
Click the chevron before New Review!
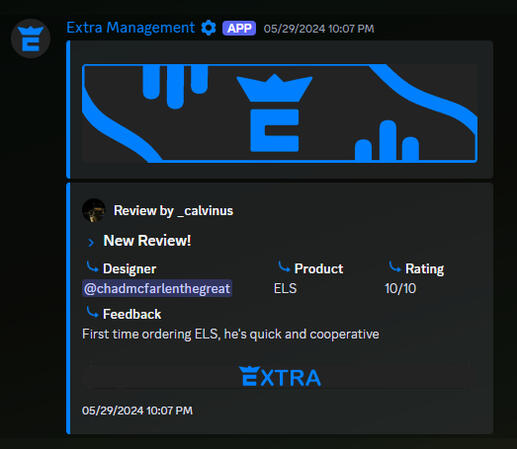click(91, 242)
